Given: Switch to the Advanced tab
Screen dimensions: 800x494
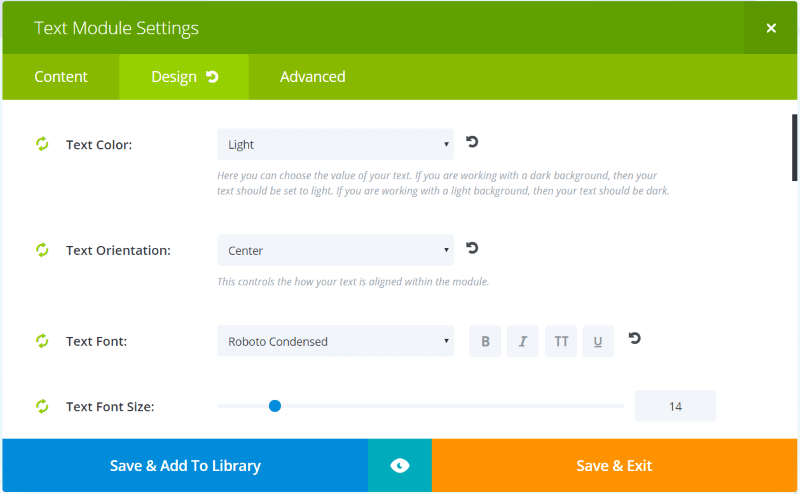Looking at the screenshot, I should click(x=312, y=77).
